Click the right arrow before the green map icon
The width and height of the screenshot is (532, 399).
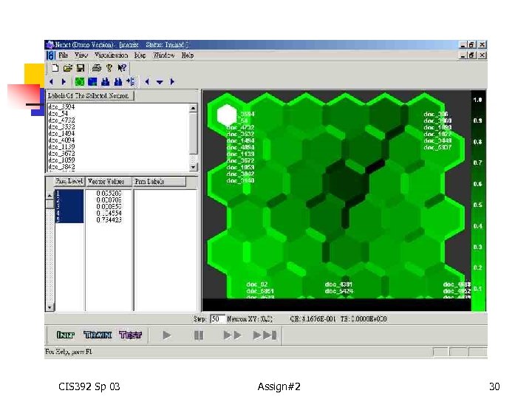click(64, 82)
